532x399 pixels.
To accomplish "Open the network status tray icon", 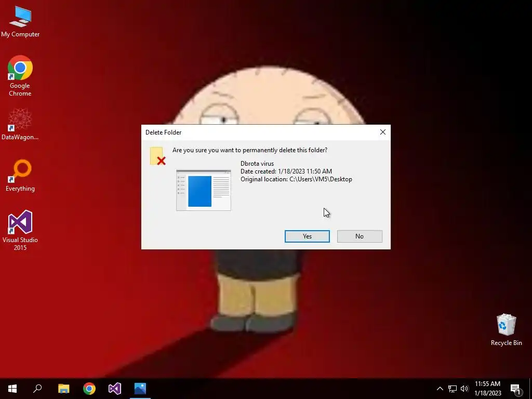I will coord(453,389).
